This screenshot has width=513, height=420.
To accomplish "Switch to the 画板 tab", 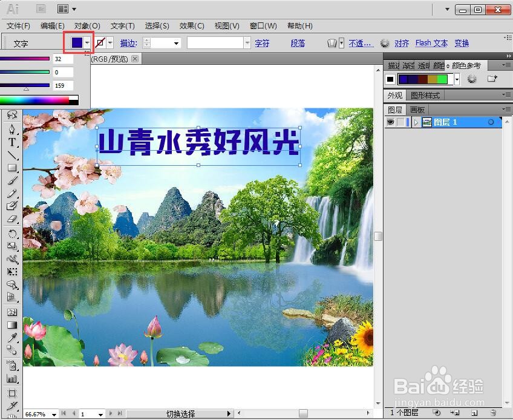I will [x=417, y=110].
